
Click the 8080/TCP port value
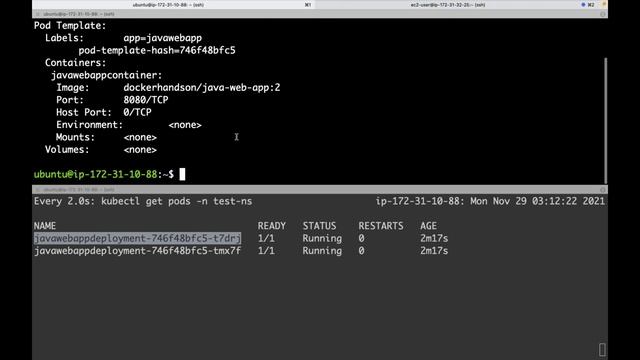(x=146, y=100)
